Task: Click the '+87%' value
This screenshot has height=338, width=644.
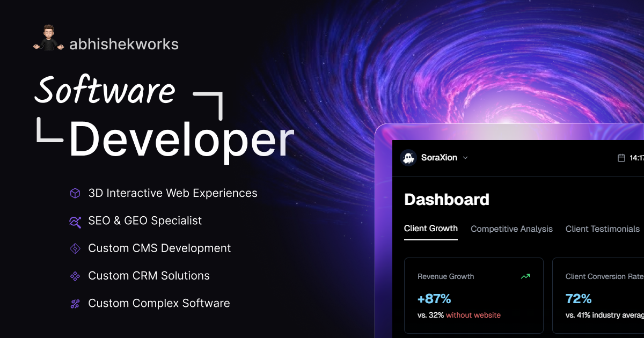Action: pyautogui.click(x=434, y=298)
